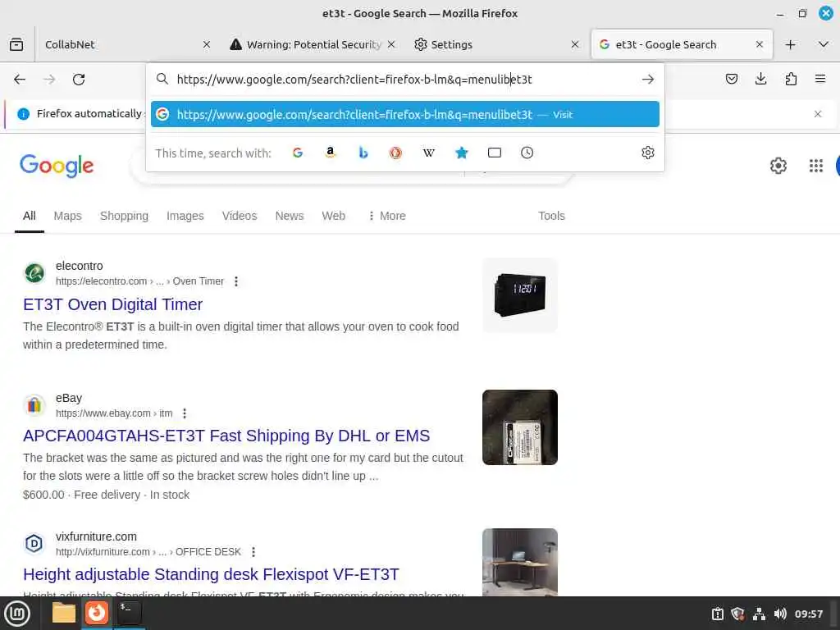Switch to the Settings tab

click(x=496, y=44)
